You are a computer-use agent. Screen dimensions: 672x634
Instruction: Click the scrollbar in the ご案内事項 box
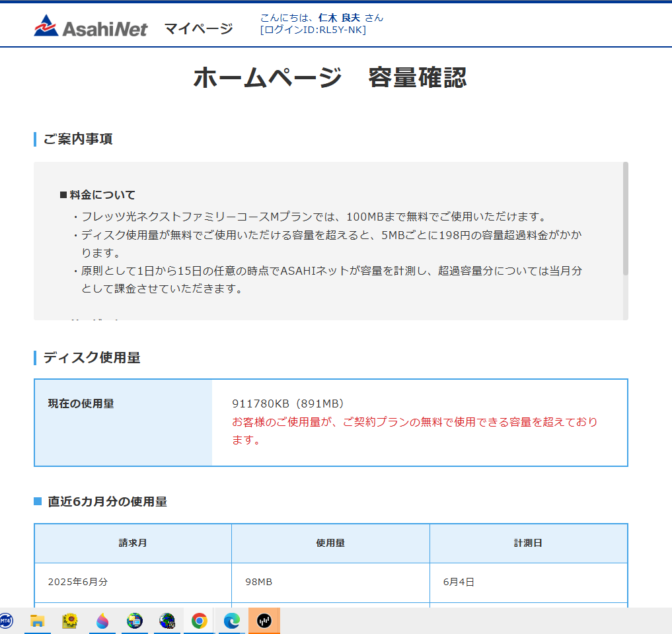pyautogui.click(x=625, y=218)
